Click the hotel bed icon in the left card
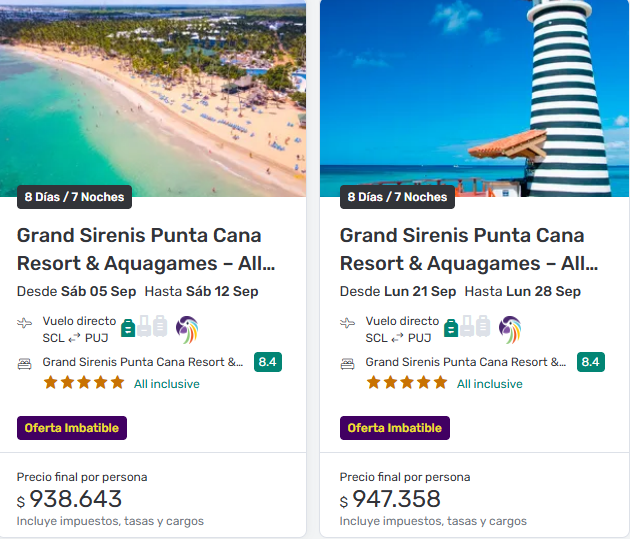This screenshot has height=539, width=630. (25, 363)
